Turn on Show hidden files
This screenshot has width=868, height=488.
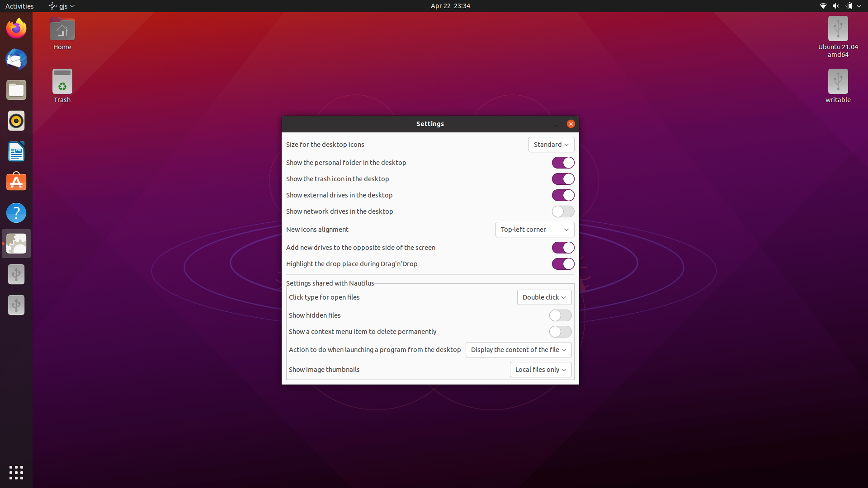coord(560,315)
